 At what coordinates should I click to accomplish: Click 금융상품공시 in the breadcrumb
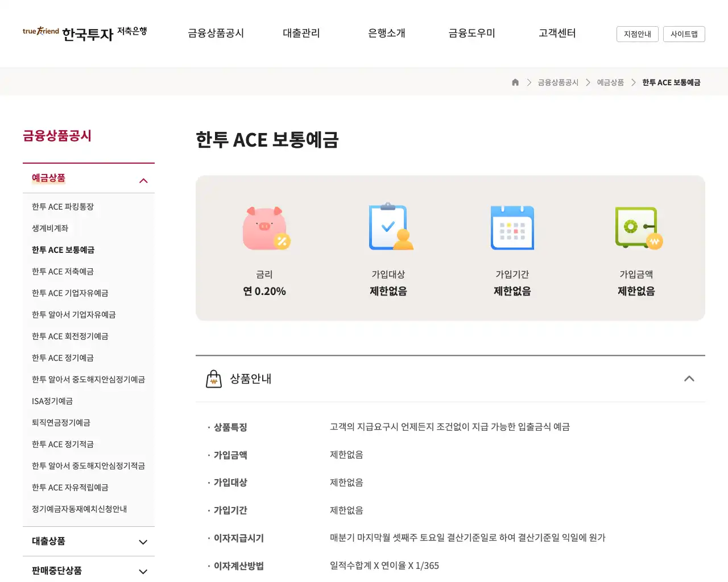coord(558,82)
